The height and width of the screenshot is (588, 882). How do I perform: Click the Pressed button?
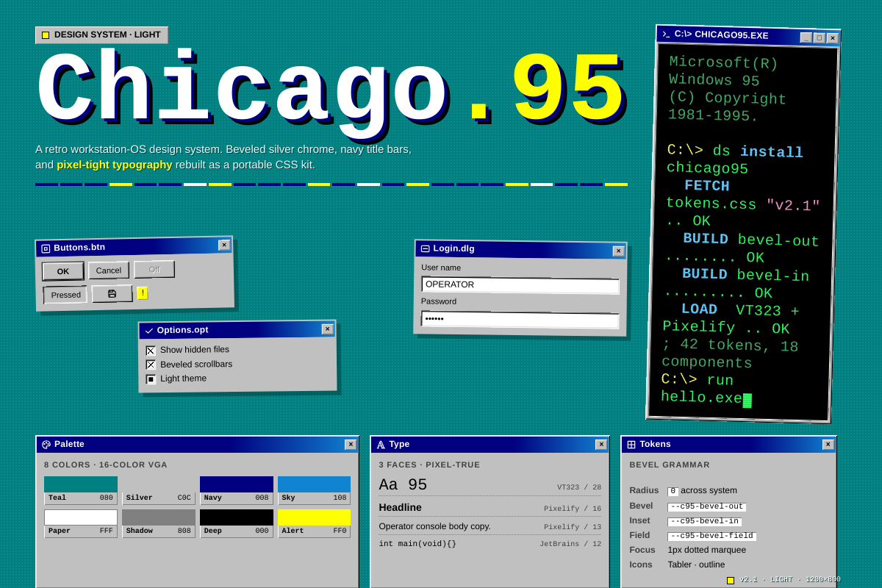click(65, 295)
